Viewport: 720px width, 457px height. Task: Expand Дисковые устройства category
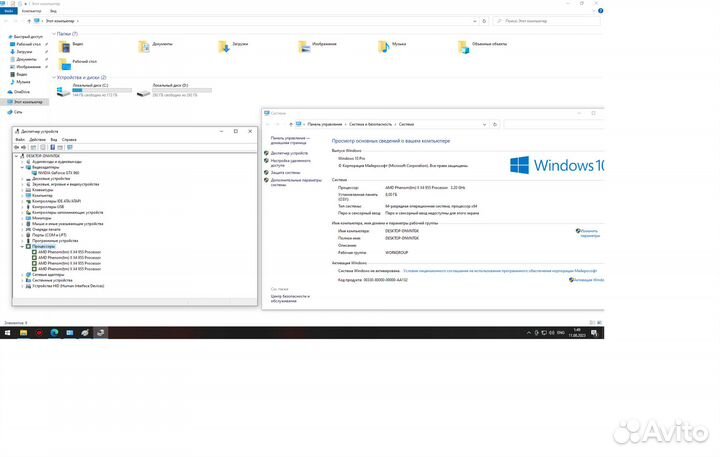point(22,179)
